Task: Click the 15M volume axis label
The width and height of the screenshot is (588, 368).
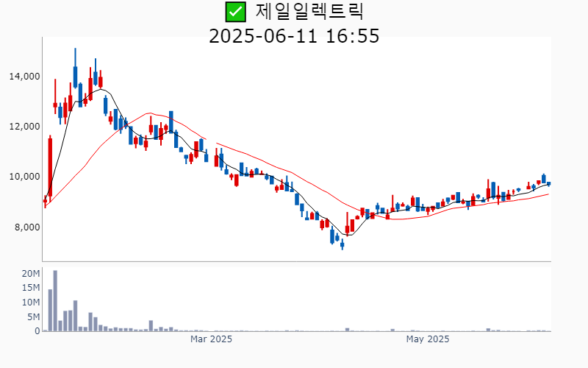Action: 31,288
